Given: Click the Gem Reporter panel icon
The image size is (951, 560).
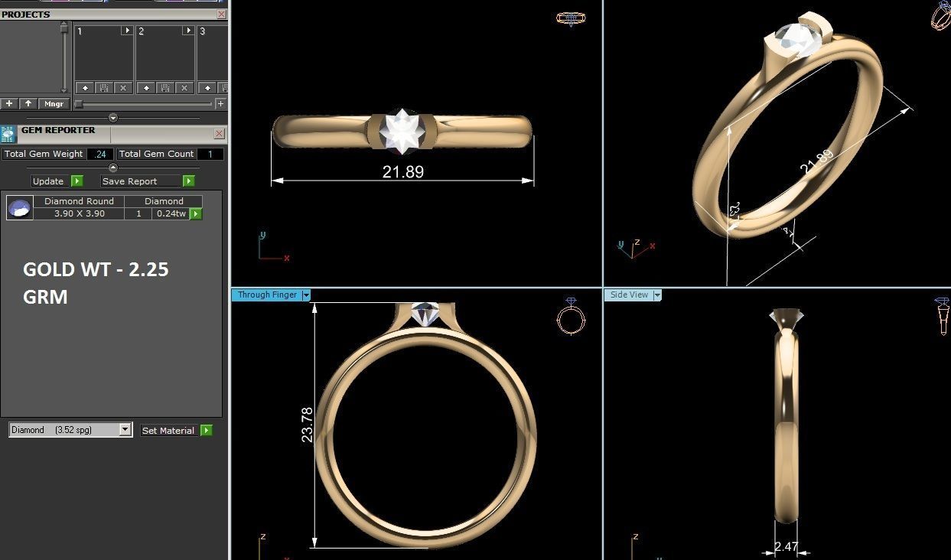Looking at the screenshot, I should 8,134.
